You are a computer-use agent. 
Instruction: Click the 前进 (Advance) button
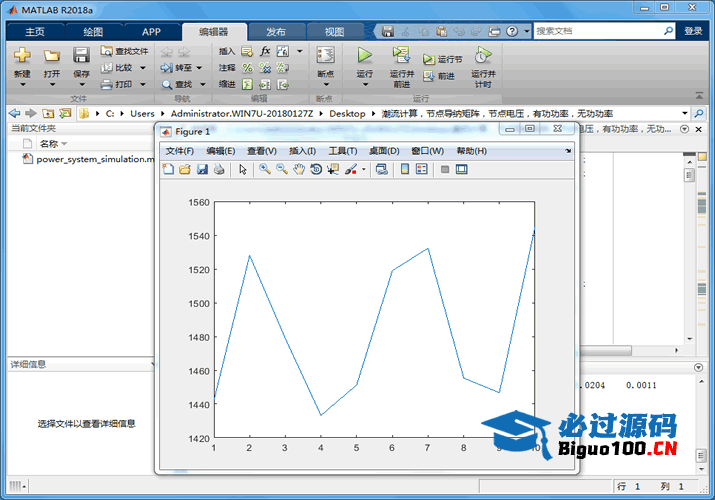click(439, 76)
